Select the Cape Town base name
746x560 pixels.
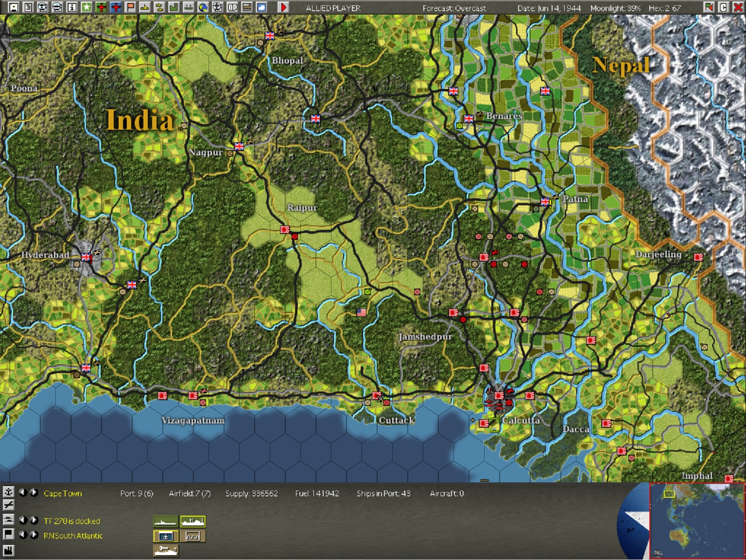[x=63, y=493]
